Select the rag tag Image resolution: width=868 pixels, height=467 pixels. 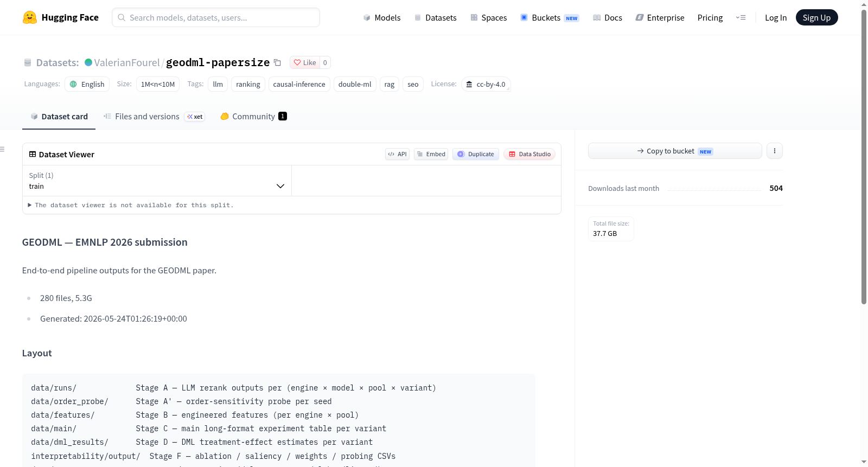390,84
